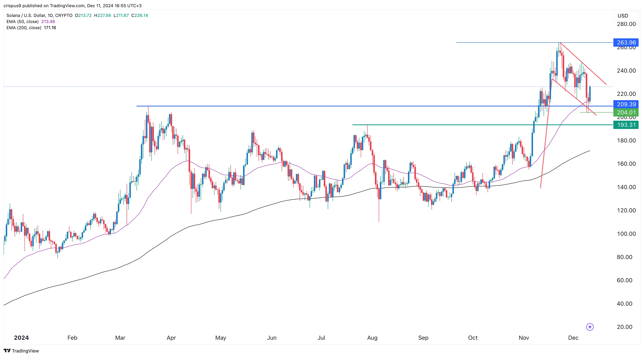Click the Aug label on the time axis
This screenshot has width=644, height=357.
coord(372,338)
